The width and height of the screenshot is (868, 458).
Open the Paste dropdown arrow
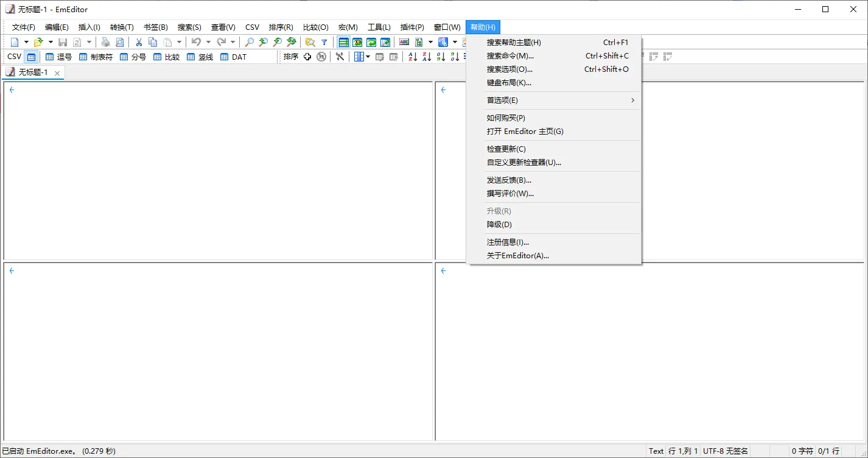pos(180,41)
